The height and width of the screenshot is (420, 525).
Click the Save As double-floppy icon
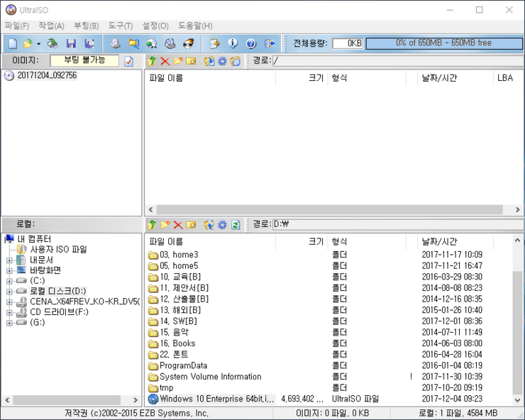(89, 43)
